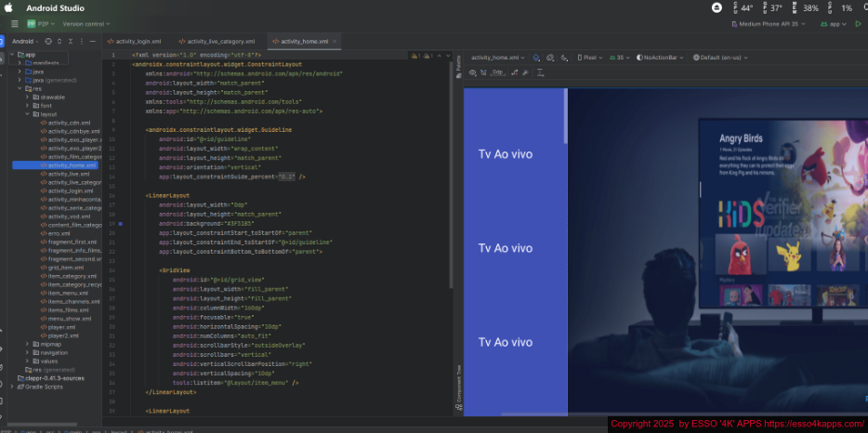Screen dimensions: 868x433
Task: Select player2.xml in project tree
Action: (x=59, y=335)
